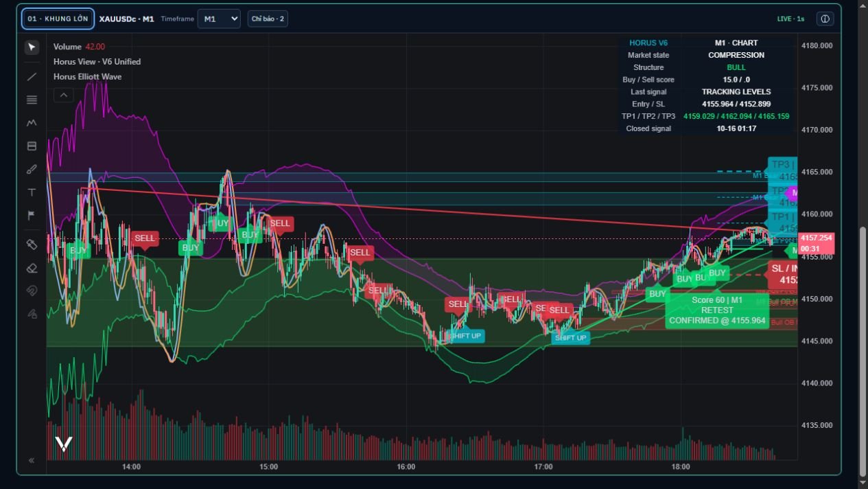Click Horus Elliott Wave legend entry

click(87, 77)
